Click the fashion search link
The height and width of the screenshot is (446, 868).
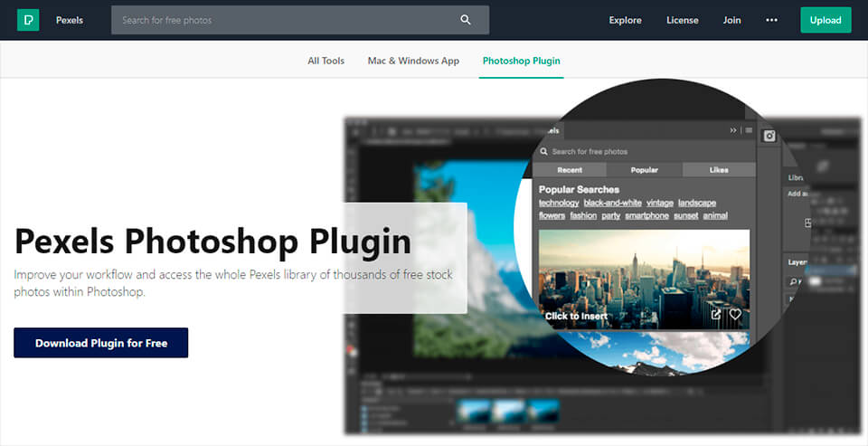click(x=583, y=215)
